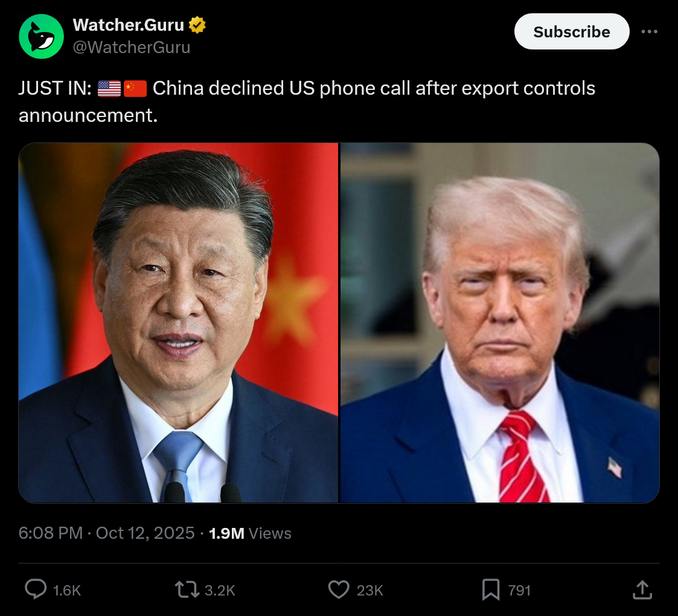The width and height of the screenshot is (678, 616).
Task: Open the @WatcherGuru handle link
Action: pos(132,48)
